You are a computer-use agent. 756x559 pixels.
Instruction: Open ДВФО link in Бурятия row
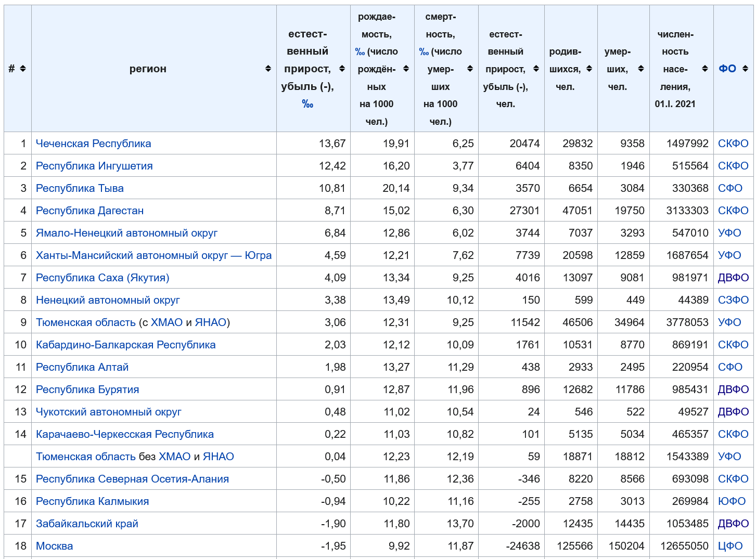pos(733,389)
